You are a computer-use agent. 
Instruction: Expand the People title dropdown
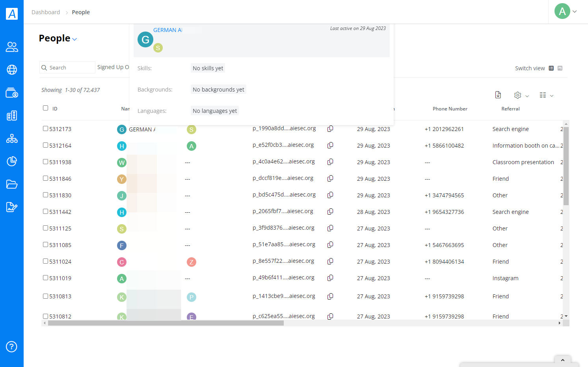click(75, 39)
